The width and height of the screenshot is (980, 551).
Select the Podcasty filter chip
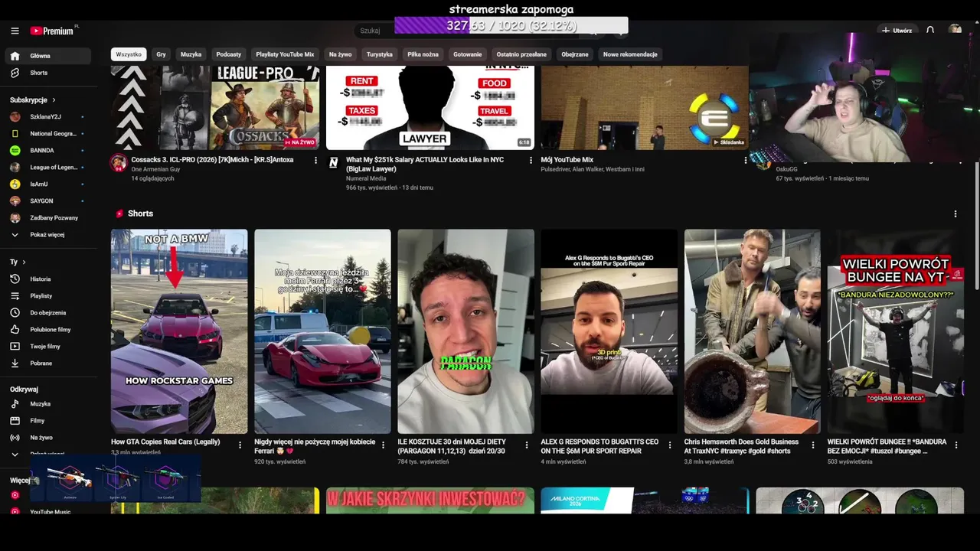229,54
